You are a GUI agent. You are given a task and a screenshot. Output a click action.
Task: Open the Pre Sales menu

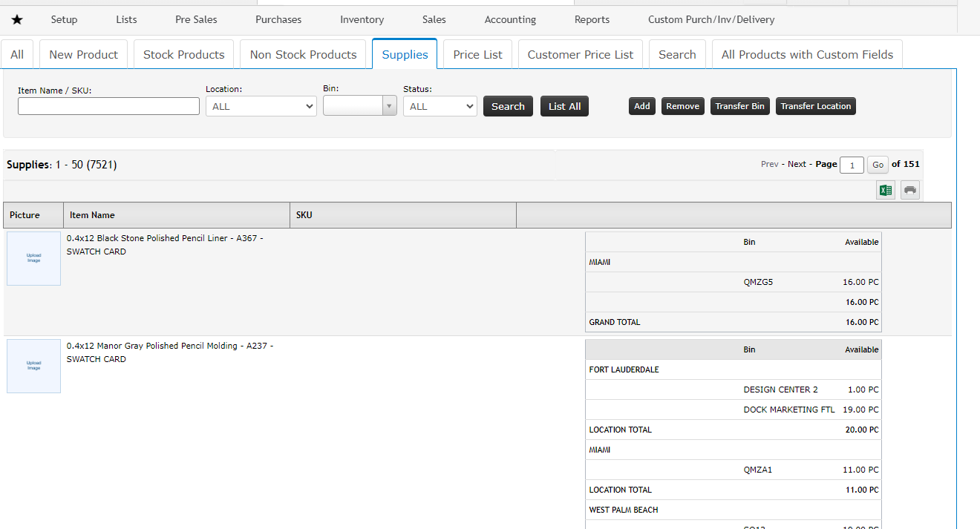(x=196, y=19)
